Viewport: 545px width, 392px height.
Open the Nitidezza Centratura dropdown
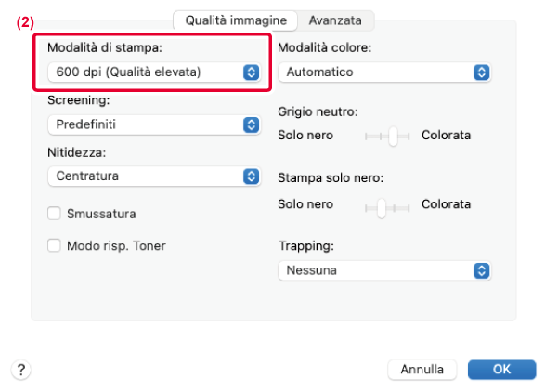point(154,176)
